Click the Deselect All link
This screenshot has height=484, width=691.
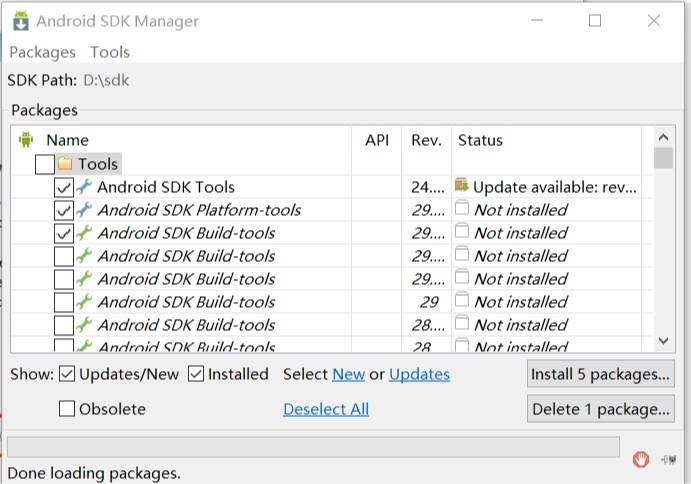326,409
